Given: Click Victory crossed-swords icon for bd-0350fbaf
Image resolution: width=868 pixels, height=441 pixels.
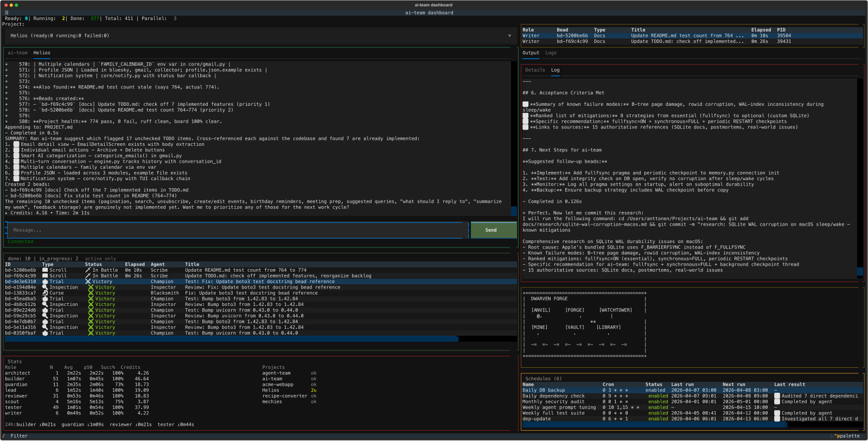Looking at the screenshot, I should (91, 333).
